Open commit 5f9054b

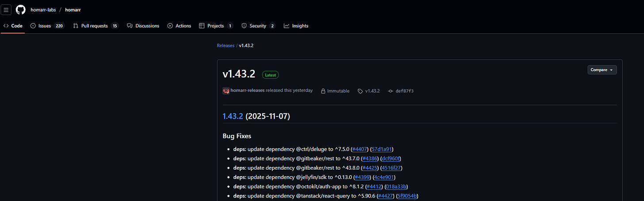coord(407,196)
